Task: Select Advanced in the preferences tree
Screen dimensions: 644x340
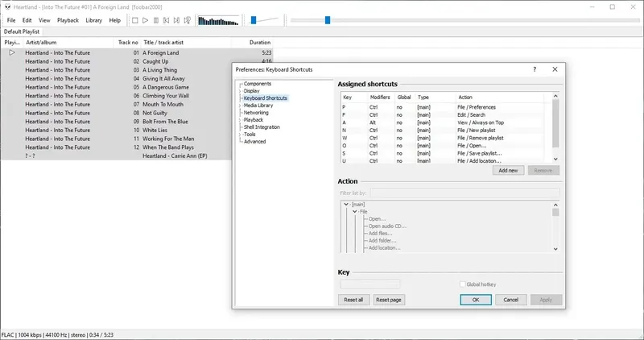Action: point(254,142)
